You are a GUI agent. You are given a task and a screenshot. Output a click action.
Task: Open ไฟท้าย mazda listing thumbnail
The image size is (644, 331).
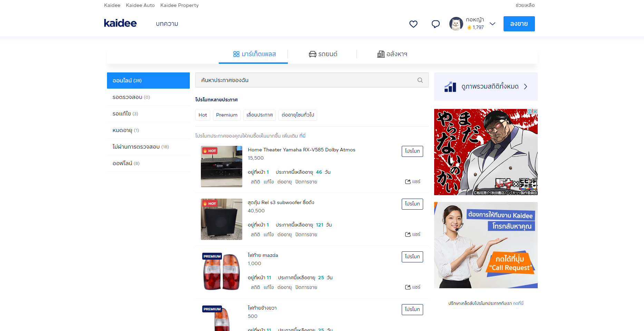coord(222,272)
